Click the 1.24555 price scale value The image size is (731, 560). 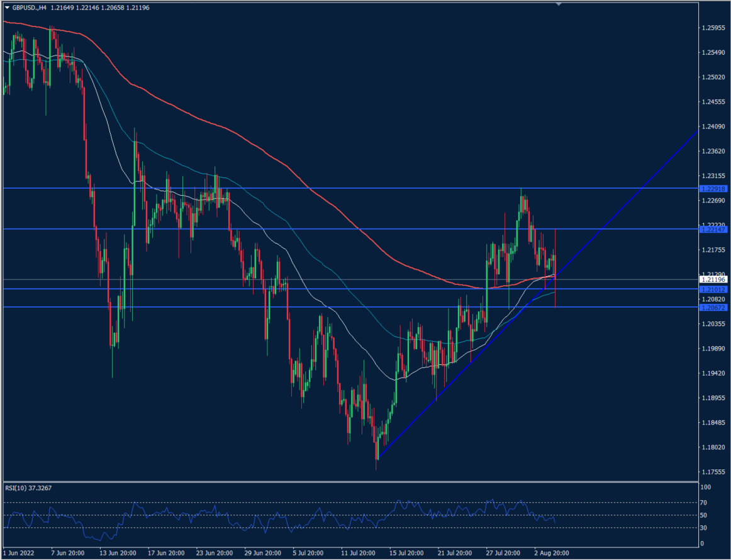(713, 102)
